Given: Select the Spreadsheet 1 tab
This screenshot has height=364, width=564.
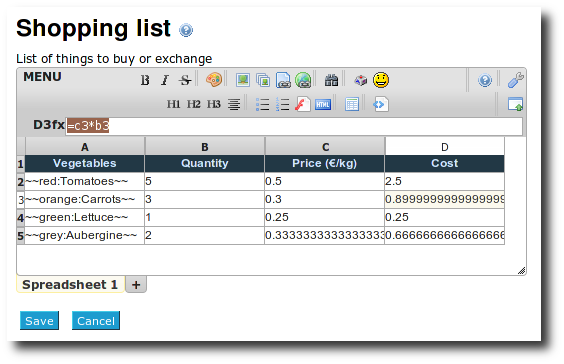Looking at the screenshot, I should point(70,285).
